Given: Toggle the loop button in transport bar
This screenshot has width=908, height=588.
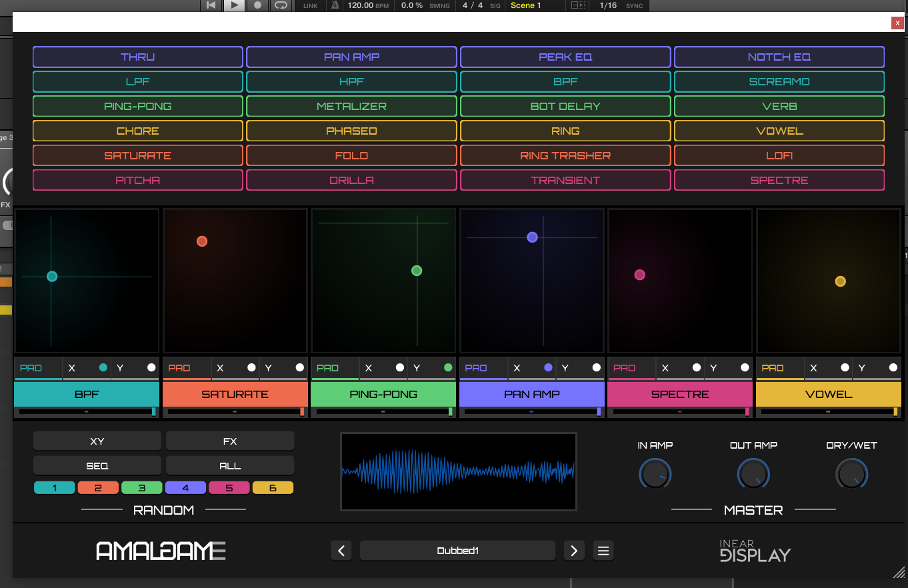Looking at the screenshot, I should coord(281,5).
